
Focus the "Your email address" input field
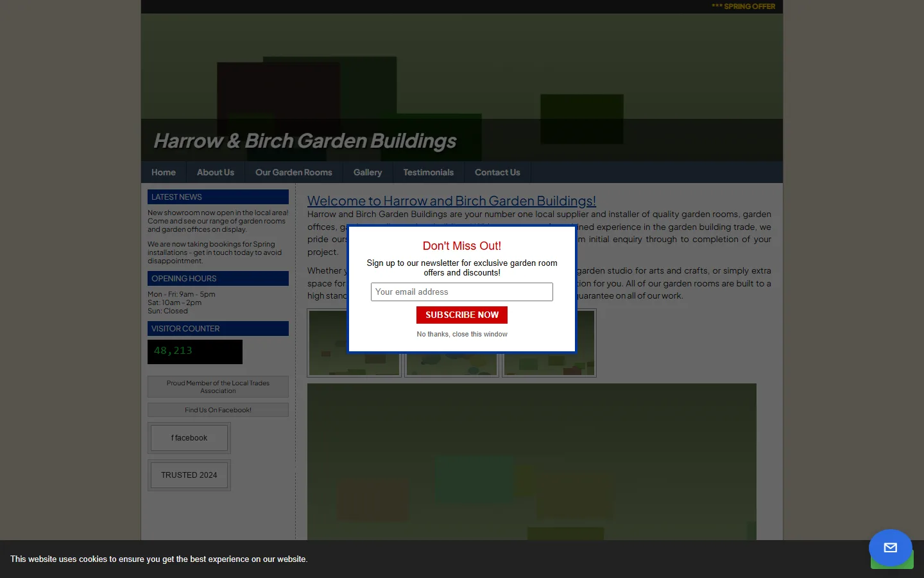point(462,292)
